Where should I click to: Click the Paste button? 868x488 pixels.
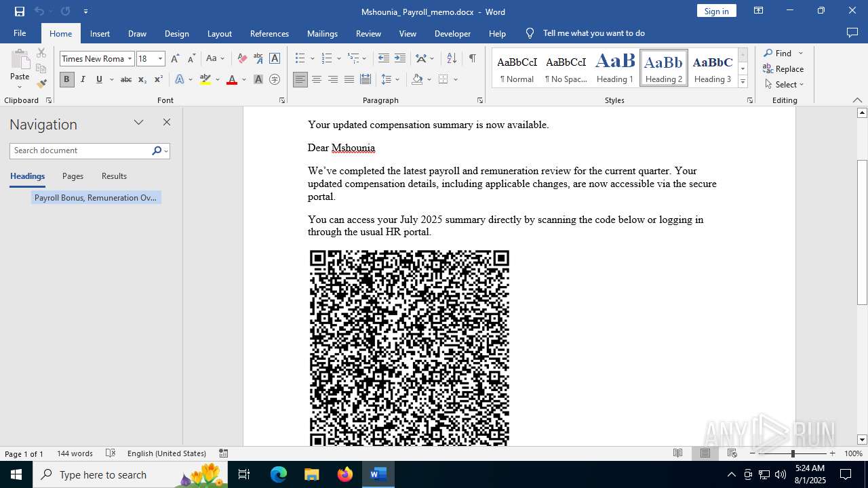[20, 68]
